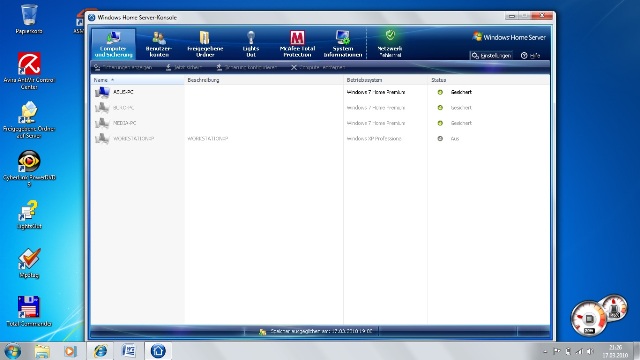Viewport: 640px width, 360px height.
Task: Click the Aus status text for WORKSTATIONXP
Action: pos(455,139)
